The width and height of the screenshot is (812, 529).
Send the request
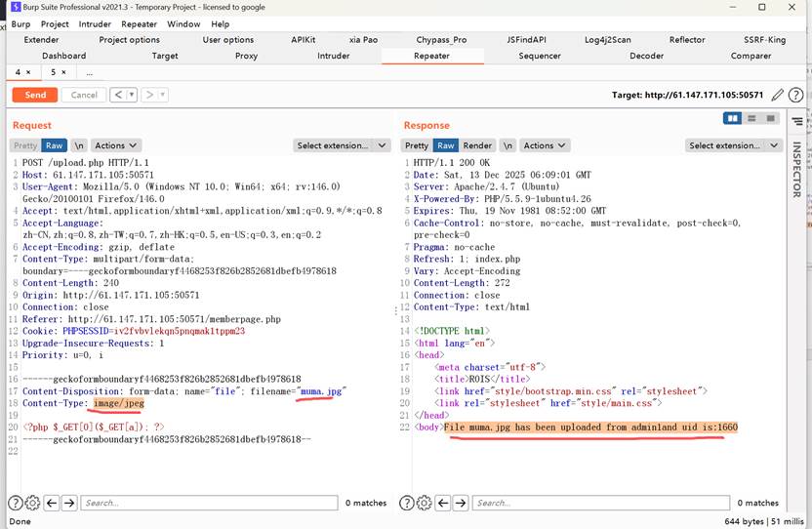(x=35, y=95)
